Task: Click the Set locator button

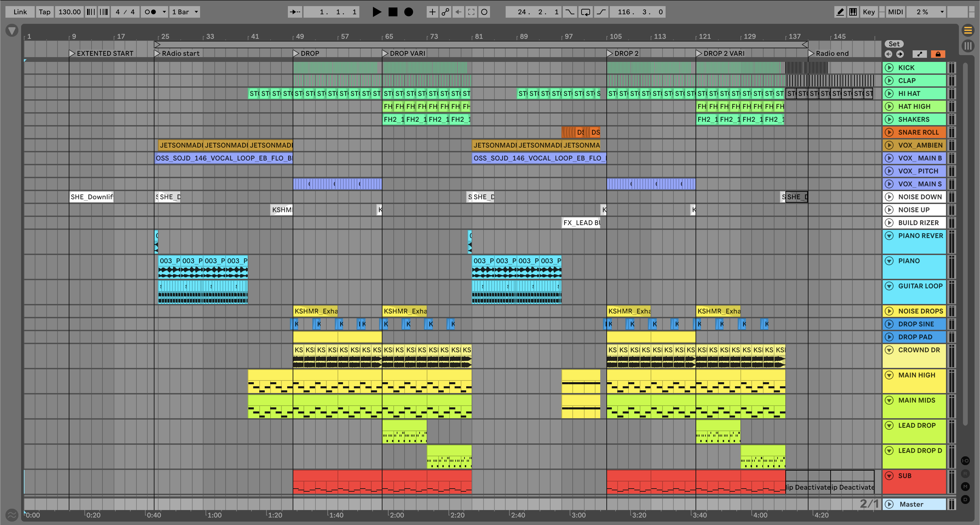Action: tap(894, 44)
